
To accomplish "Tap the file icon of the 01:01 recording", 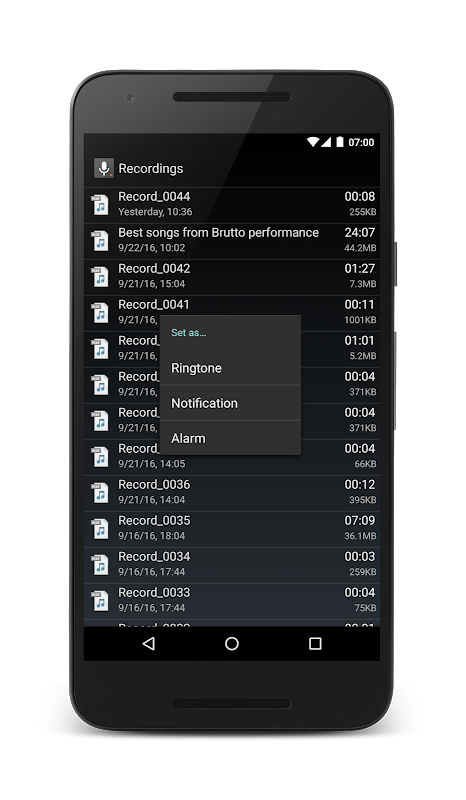I will [100, 348].
